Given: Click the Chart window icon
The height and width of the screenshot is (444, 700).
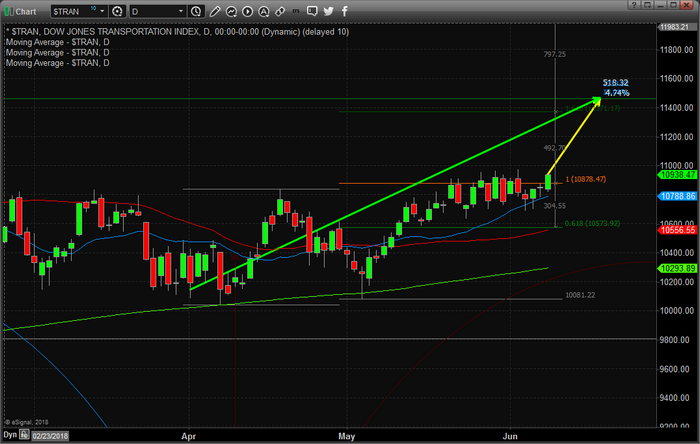Looking at the screenshot, I should click(x=9, y=11).
